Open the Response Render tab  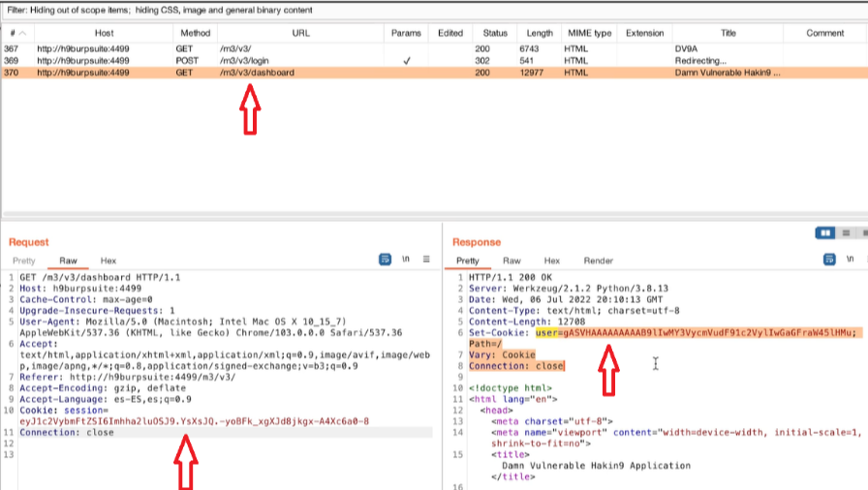point(599,260)
